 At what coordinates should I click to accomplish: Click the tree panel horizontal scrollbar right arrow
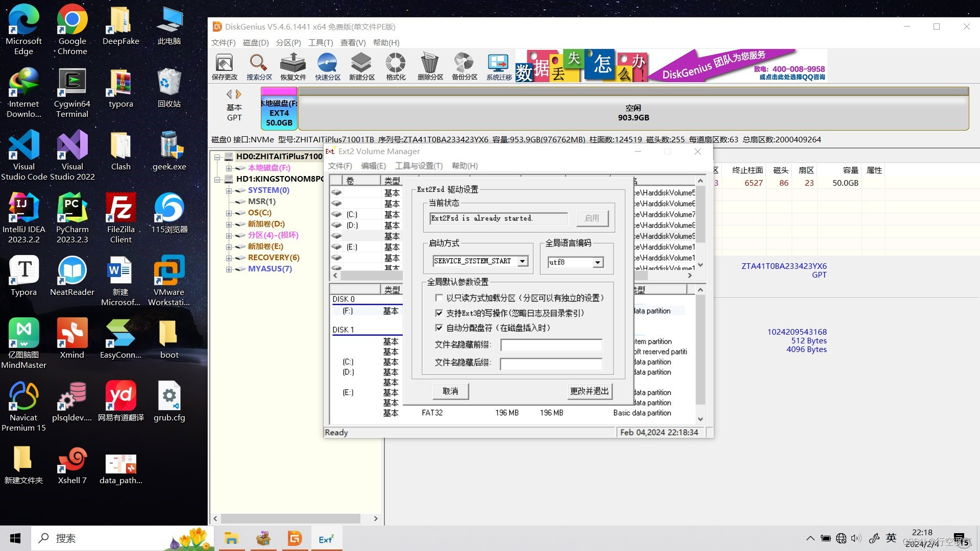(376, 518)
